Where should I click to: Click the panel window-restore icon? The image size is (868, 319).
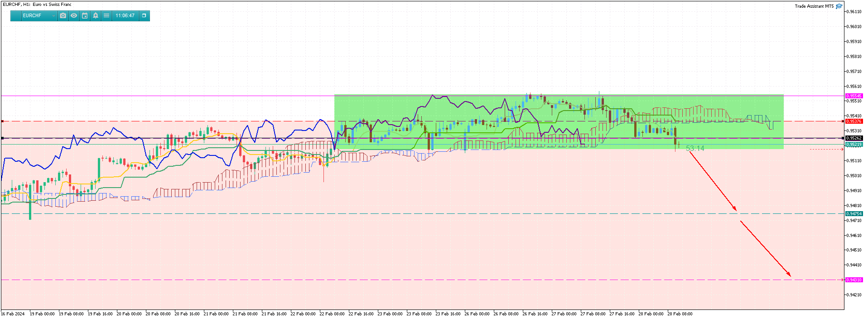click(144, 15)
